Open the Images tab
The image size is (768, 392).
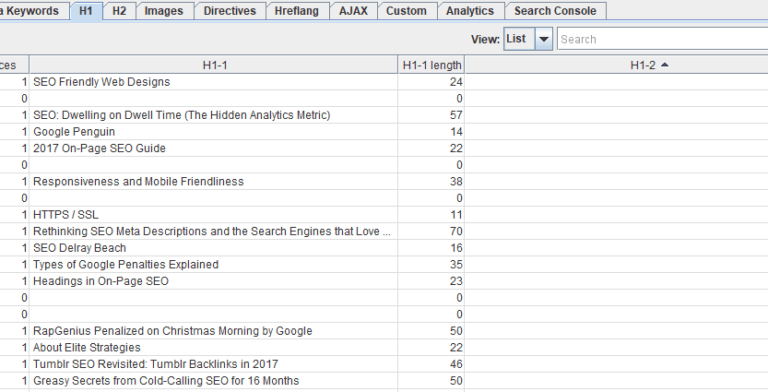pyautogui.click(x=164, y=11)
